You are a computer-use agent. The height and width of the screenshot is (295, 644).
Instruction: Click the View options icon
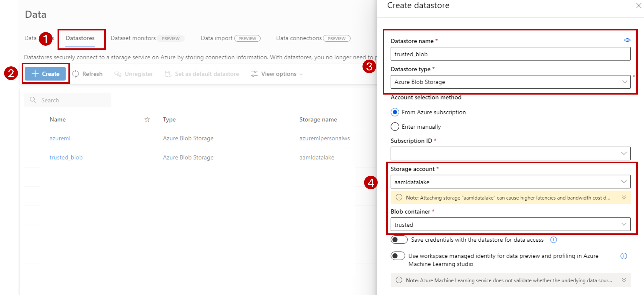tap(253, 74)
